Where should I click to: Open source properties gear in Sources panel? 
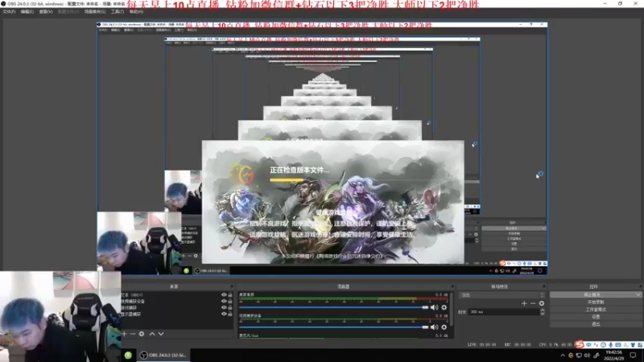tap(142, 334)
